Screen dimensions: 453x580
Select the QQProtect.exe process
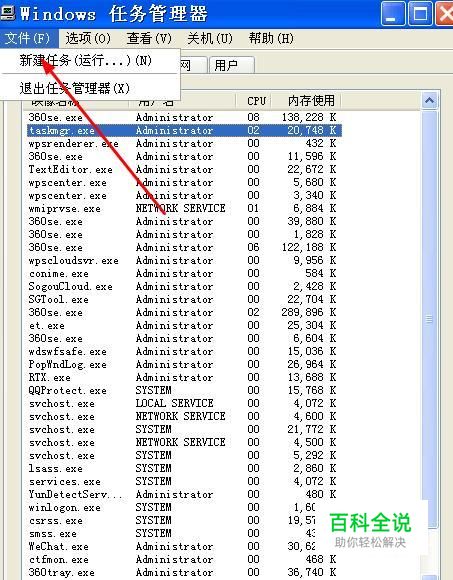(67, 391)
